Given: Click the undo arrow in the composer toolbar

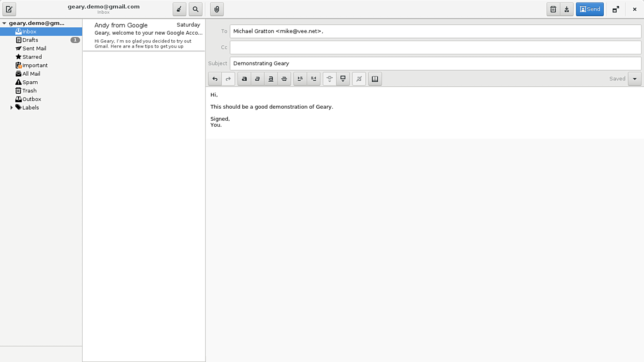Looking at the screenshot, I should point(215,79).
